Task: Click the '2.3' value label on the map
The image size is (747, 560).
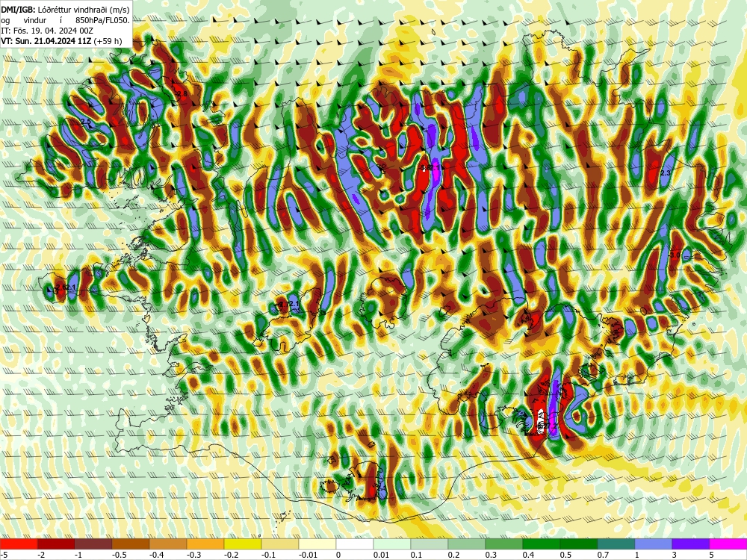Action: click(666, 173)
